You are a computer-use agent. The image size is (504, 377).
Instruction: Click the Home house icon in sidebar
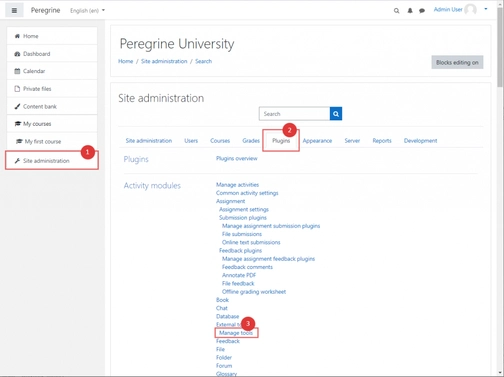(x=17, y=36)
